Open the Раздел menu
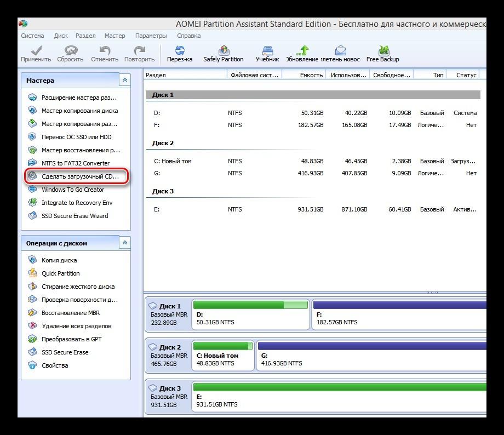This screenshot has width=504, height=435. coord(85,36)
